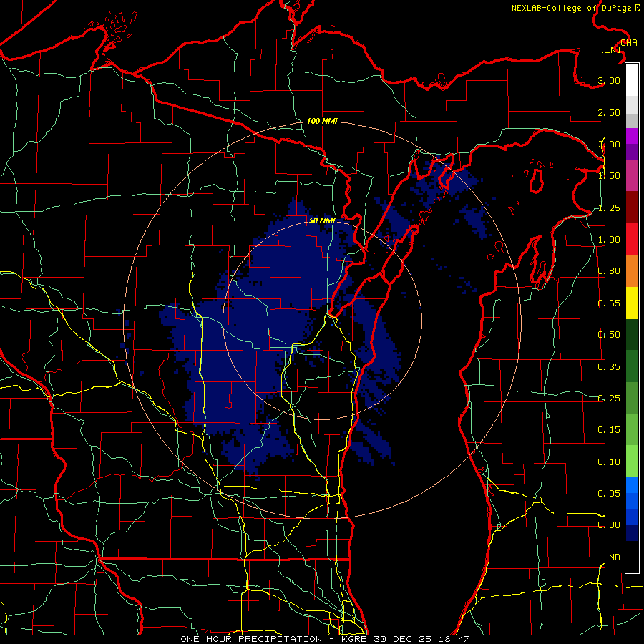The width and height of the screenshot is (644, 644).
Task: Click the 2.00 legend value
Action: [x=609, y=144]
